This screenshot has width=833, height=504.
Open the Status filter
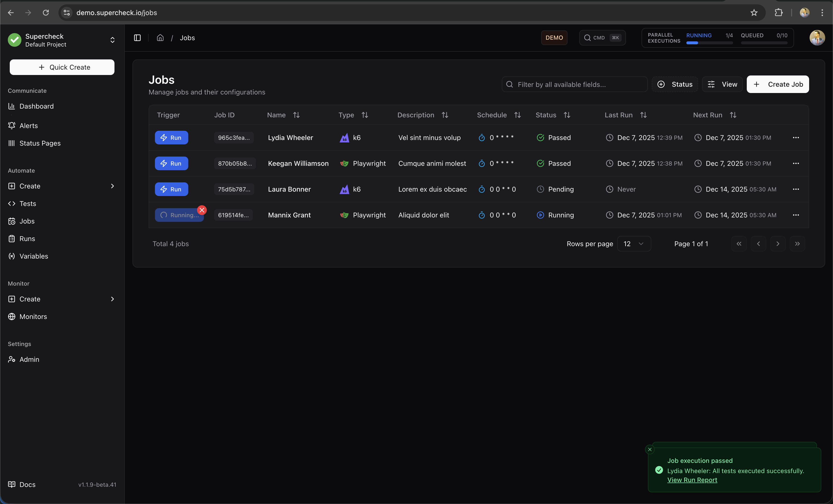point(675,84)
